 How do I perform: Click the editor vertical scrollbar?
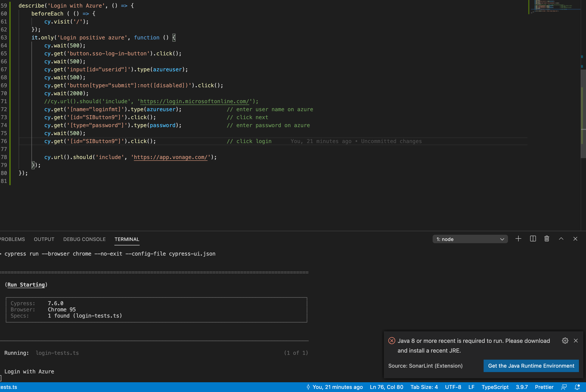coord(583,113)
